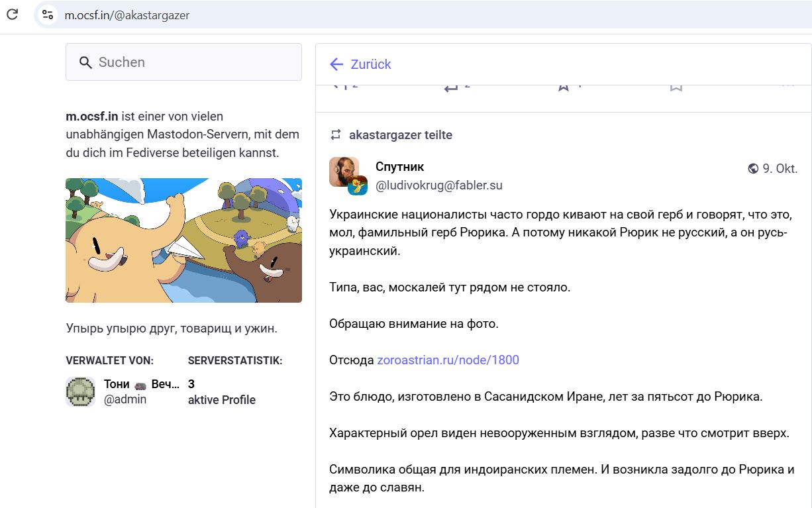Open the handle @ludivokrug@fabler.su
Screen dimensions: 812x508
click(439, 185)
